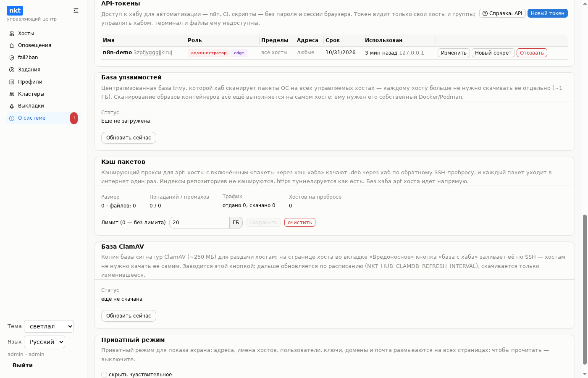Create a Новый токен

tap(548, 13)
